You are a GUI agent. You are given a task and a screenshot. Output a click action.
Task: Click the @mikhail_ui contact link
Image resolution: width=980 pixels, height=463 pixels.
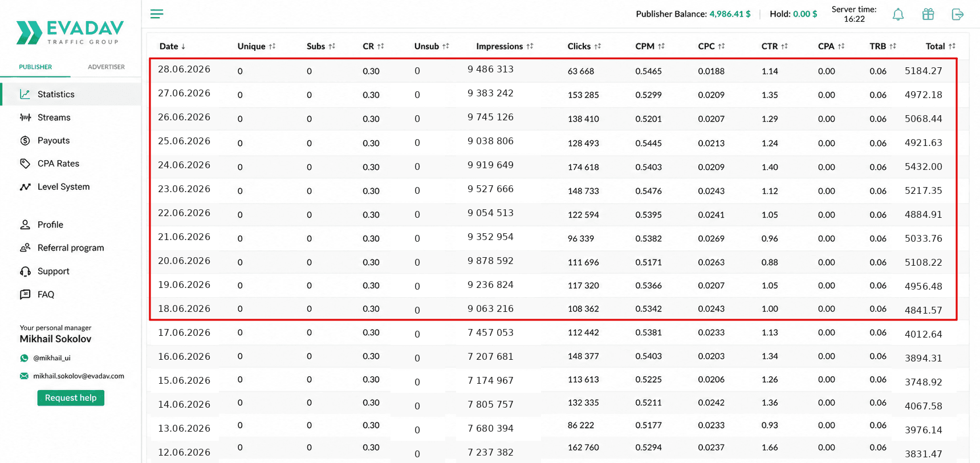pos(52,358)
